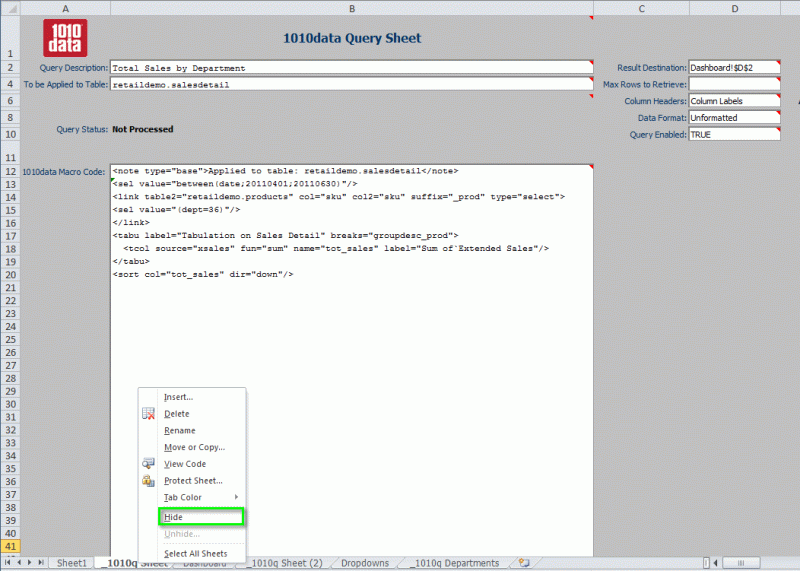Image resolution: width=800 pixels, height=571 pixels.
Task: Expand the Tab Color submenu arrow
Action: click(x=236, y=496)
